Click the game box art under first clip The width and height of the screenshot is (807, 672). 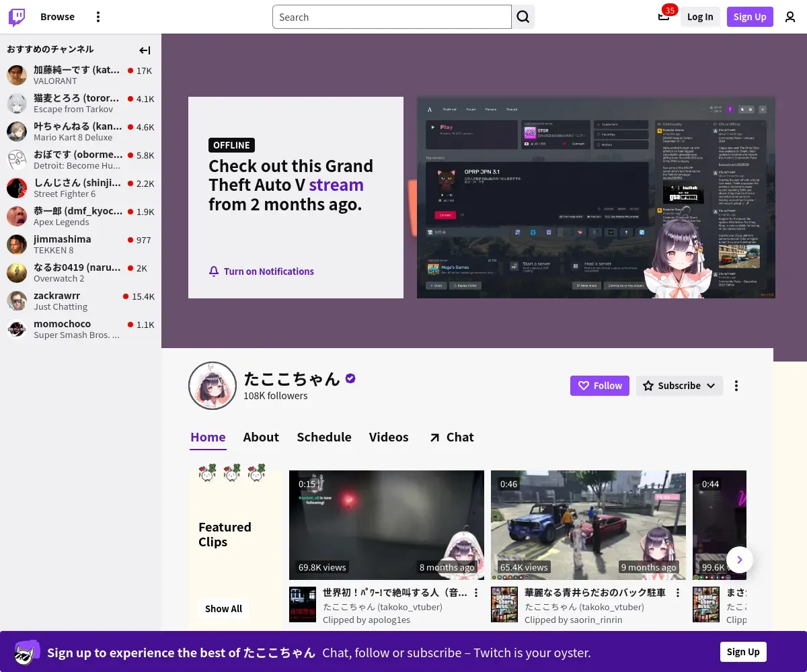303,604
